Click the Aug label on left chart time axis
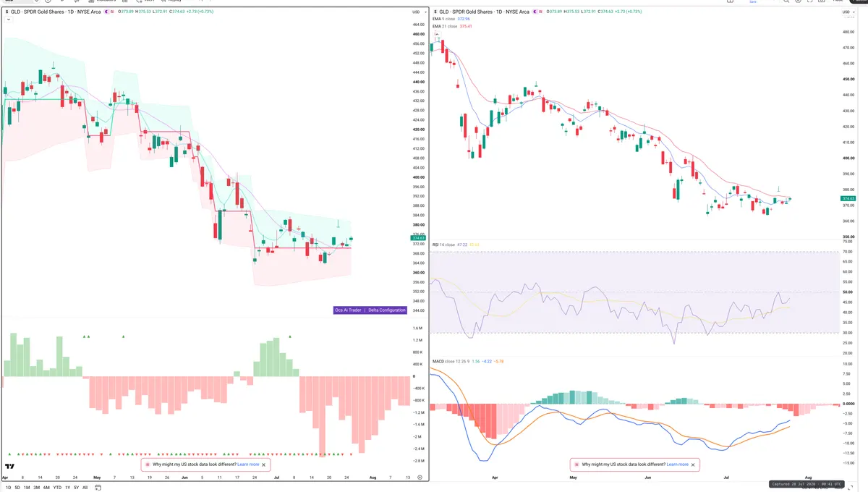 [373, 478]
